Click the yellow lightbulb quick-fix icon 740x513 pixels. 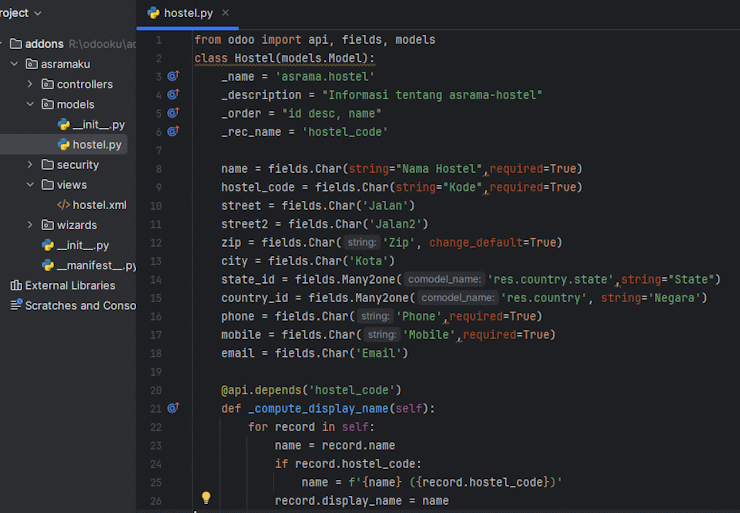(206, 497)
